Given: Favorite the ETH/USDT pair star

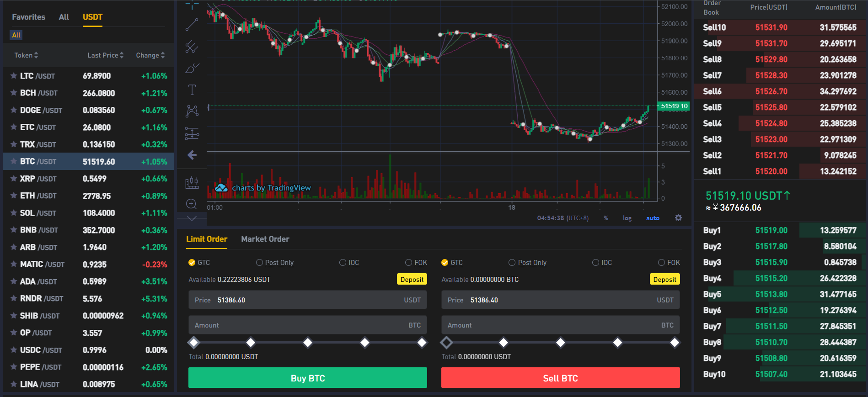Looking at the screenshot, I should tap(14, 196).
